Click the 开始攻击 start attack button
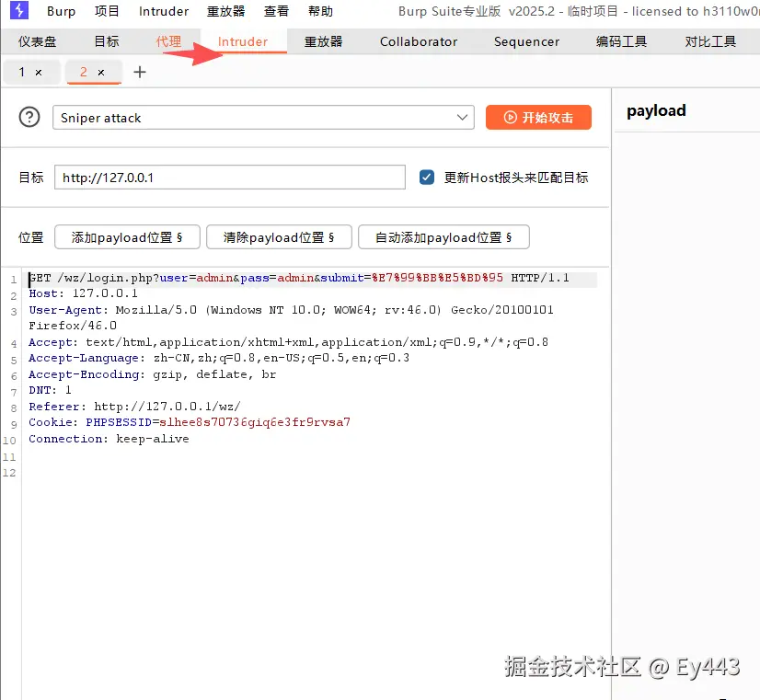Screen dimensions: 760x700 click(538, 117)
